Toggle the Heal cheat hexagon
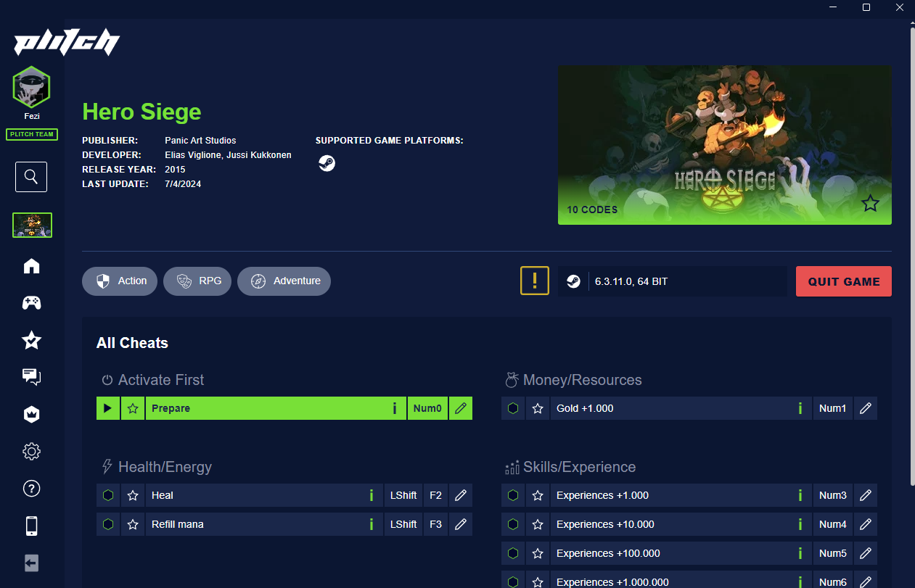This screenshot has width=915, height=588. click(x=108, y=495)
